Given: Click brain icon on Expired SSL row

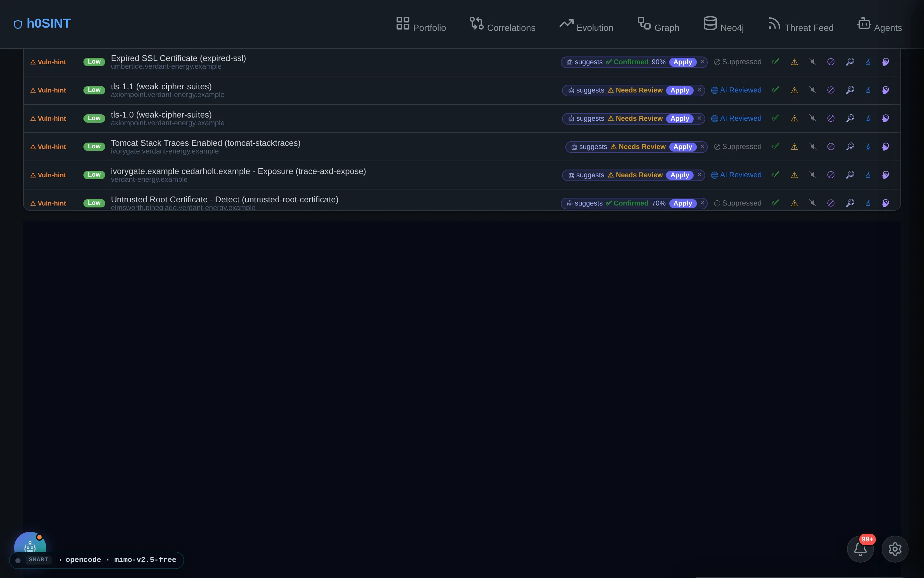Looking at the screenshot, I should (x=886, y=62).
